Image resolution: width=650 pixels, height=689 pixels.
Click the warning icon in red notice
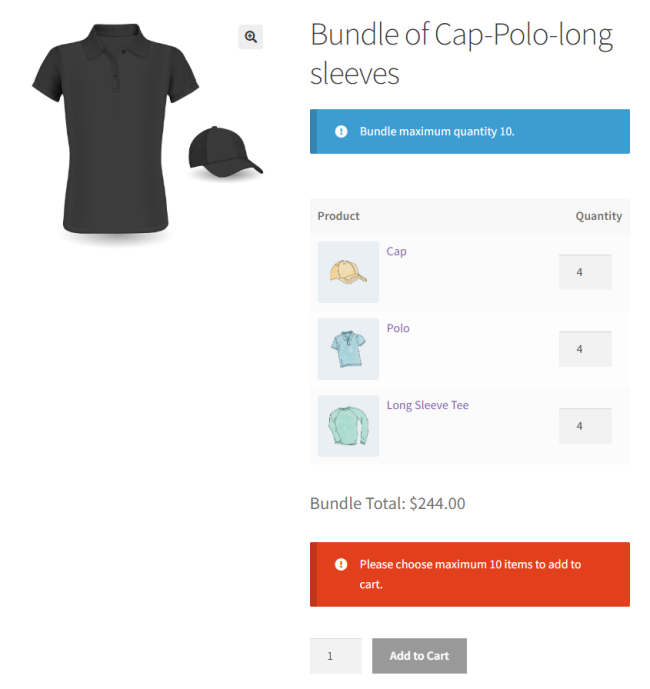pyautogui.click(x=341, y=564)
